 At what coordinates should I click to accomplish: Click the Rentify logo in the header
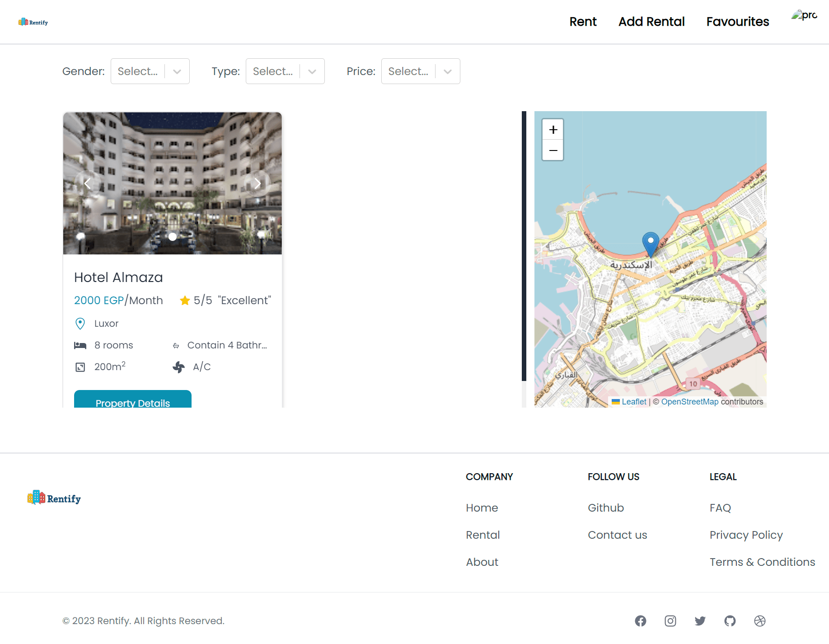click(x=33, y=21)
